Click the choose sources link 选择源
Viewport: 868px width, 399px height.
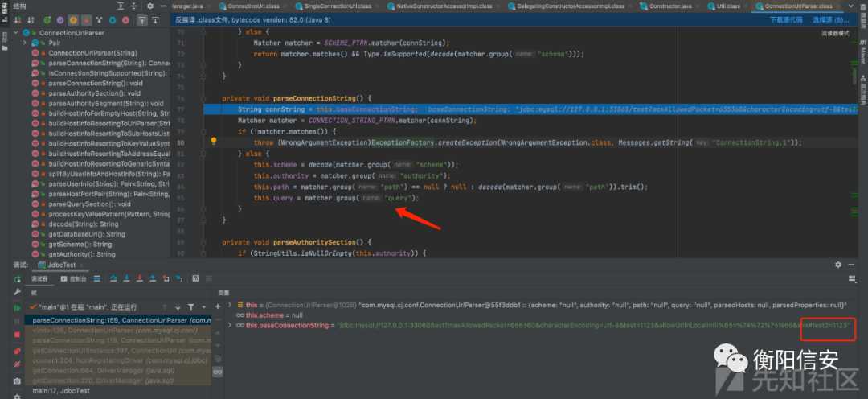tap(830, 19)
